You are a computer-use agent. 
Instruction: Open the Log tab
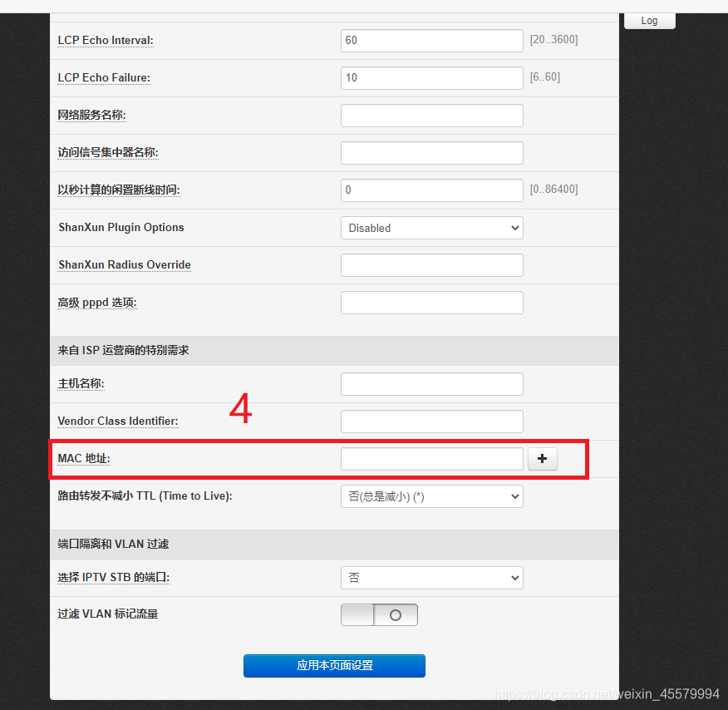tap(650, 21)
